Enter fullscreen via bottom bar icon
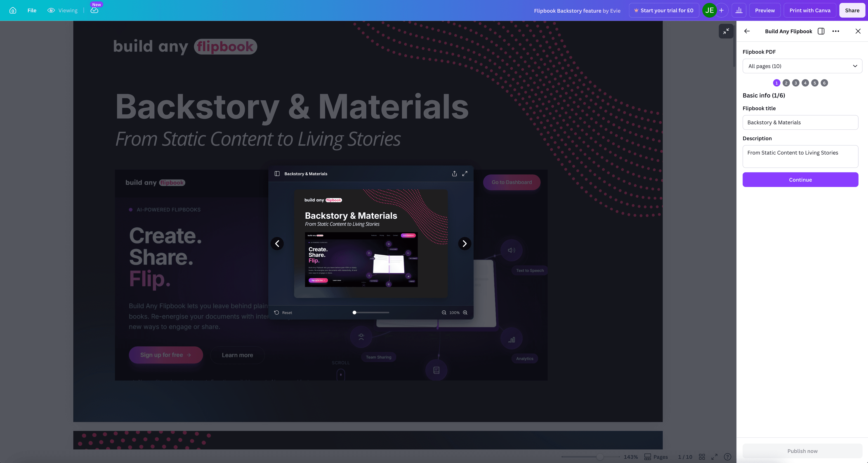The width and height of the screenshot is (868, 463). (714, 457)
